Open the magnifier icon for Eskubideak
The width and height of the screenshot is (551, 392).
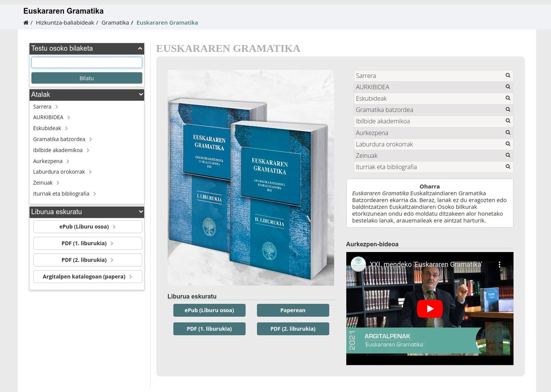(508, 98)
